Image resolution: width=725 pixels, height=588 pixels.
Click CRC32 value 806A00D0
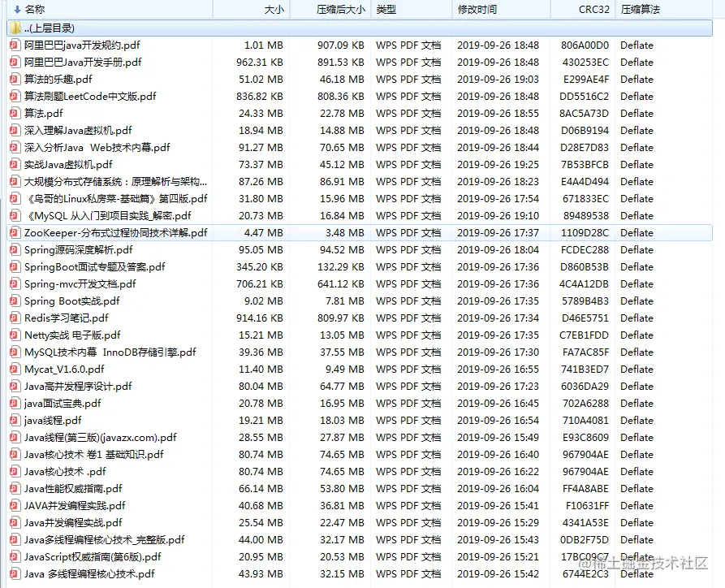point(585,45)
